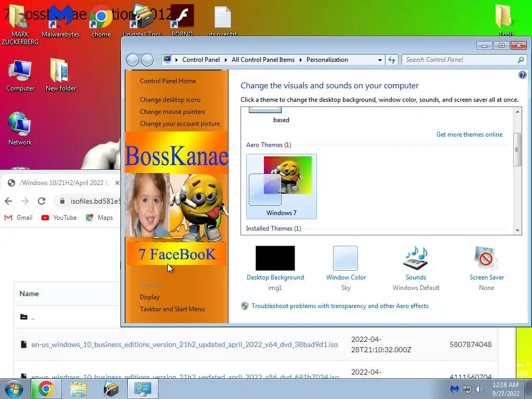532x399 pixels.
Task: Open the taskbar clock and date
Action: [506, 389]
